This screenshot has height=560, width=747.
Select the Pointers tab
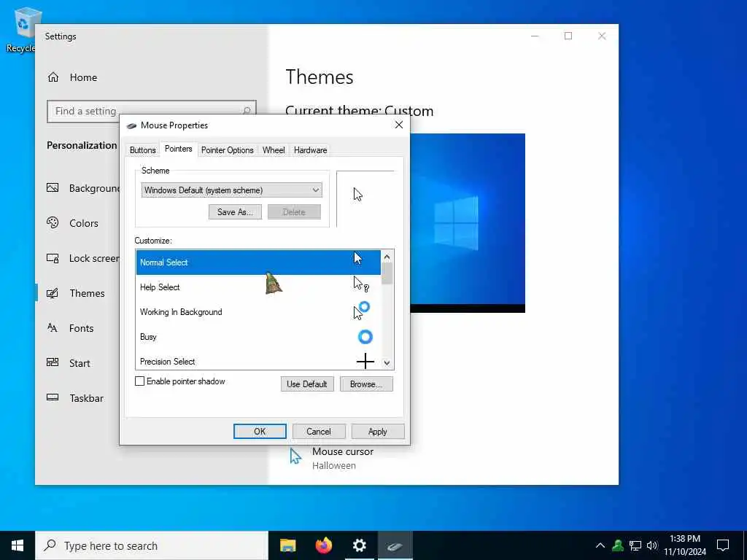click(x=178, y=149)
